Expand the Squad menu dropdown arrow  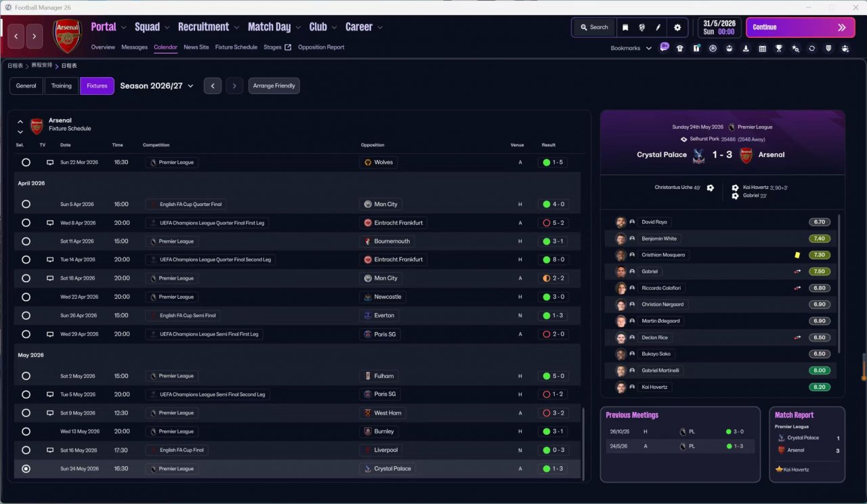point(167,28)
